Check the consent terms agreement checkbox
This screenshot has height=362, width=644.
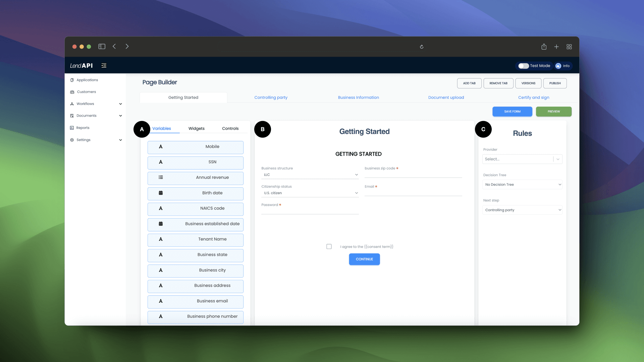click(329, 246)
